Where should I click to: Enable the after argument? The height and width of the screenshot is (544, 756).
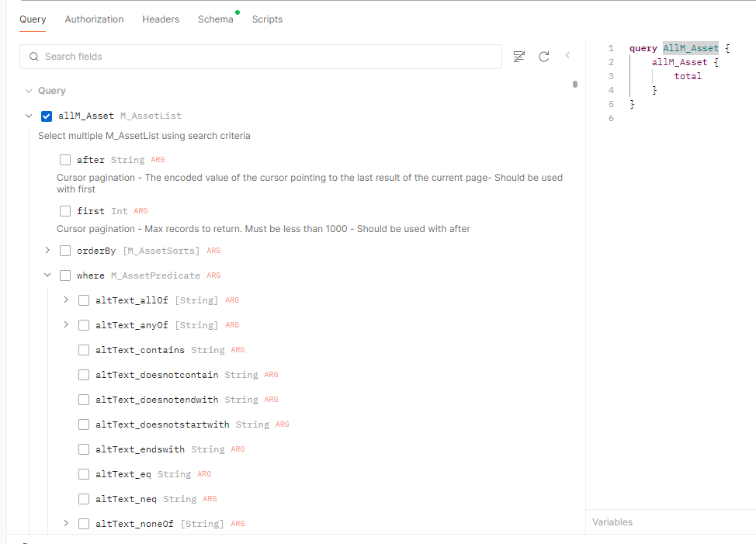click(x=65, y=159)
